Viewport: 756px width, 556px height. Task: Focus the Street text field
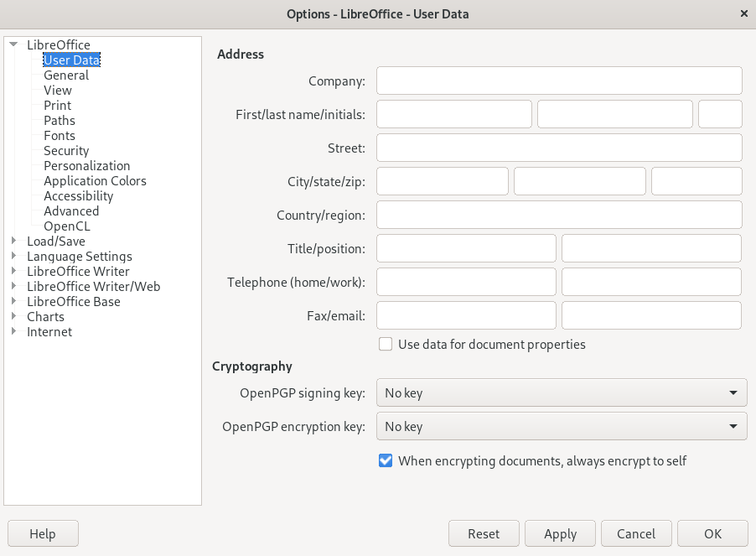point(559,148)
